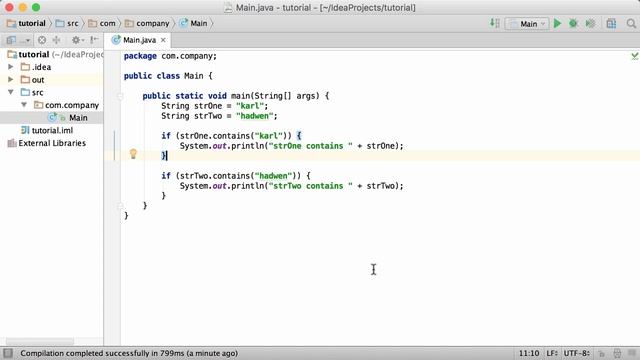The width and height of the screenshot is (640, 360).
Task: Click "public class Main" line in editor
Action: point(168,76)
